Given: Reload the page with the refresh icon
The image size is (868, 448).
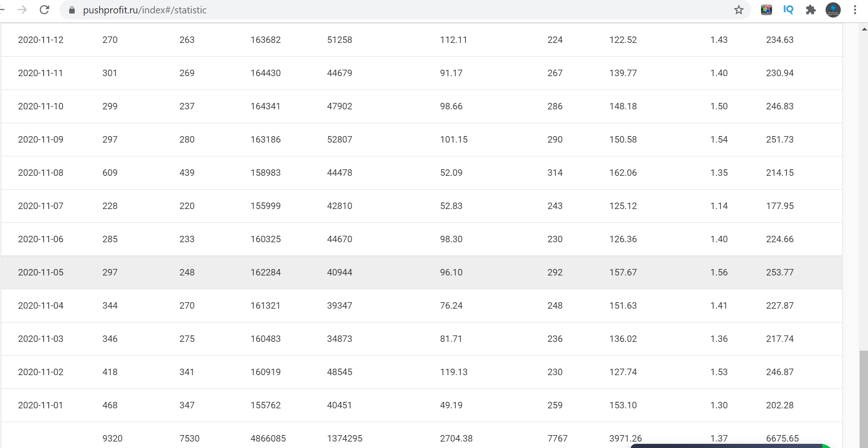Looking at the screenshot, I should click(44, 10).
